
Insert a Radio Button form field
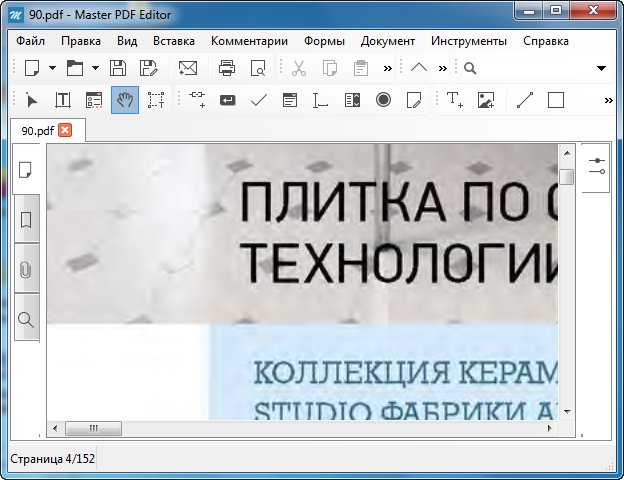383,100
